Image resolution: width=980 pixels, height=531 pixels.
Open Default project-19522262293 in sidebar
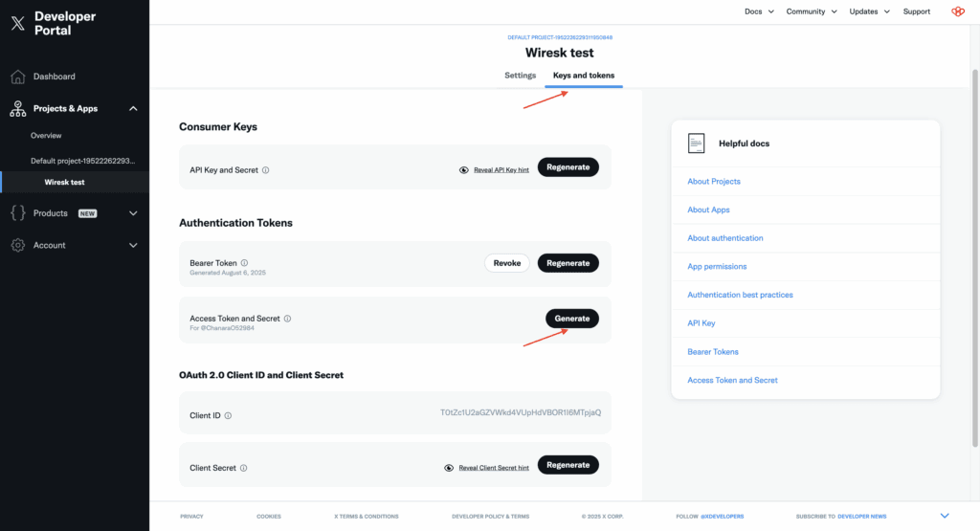pyautogui.click(x=82, y=161)
